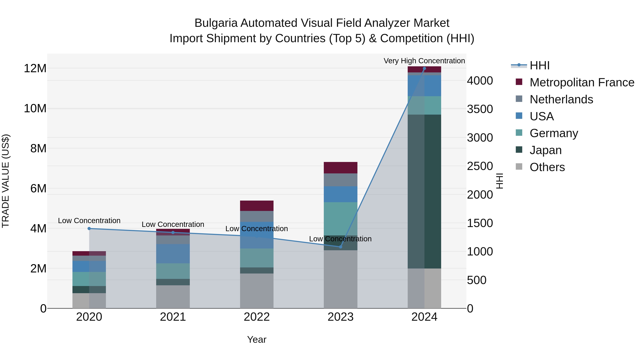Click 'Low Concentration' annotation above 2020

[89, 221]
